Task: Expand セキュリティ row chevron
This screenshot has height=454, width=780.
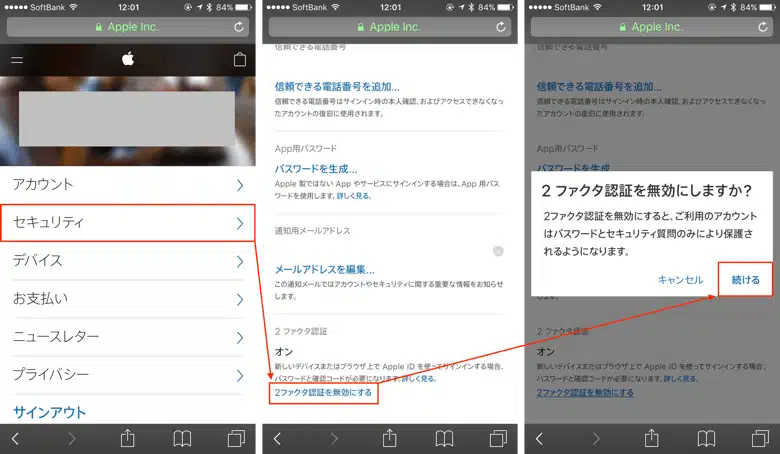Action: pyautogui.click(x=240, y=223)
